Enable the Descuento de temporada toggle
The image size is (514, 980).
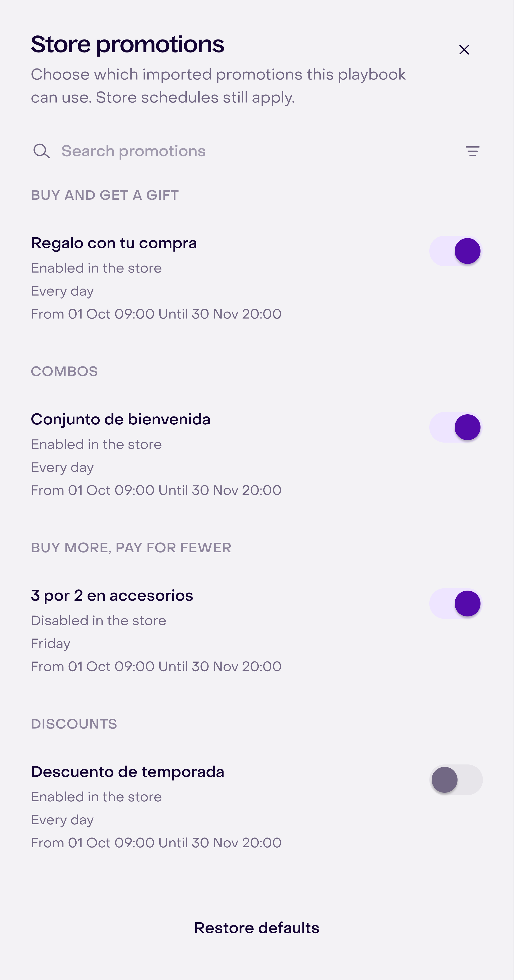tap(456, 780)
